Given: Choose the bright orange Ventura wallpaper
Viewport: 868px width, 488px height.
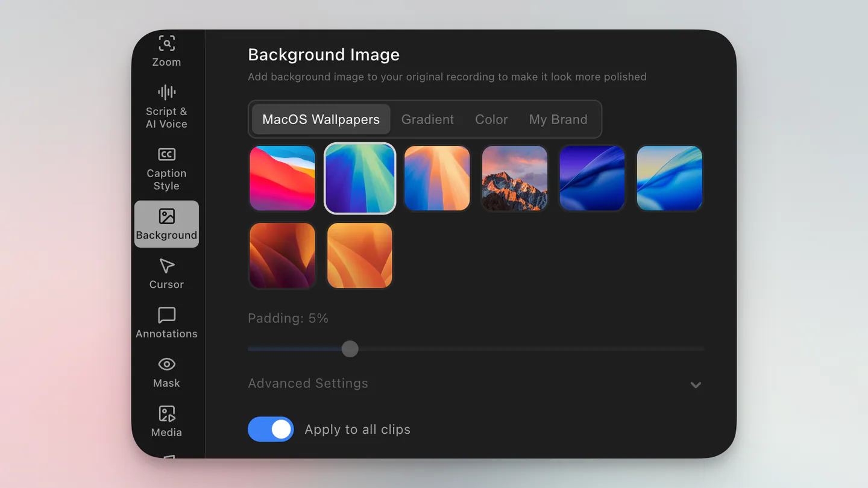Looking at the screenshot, I should [x=360, y=255].
